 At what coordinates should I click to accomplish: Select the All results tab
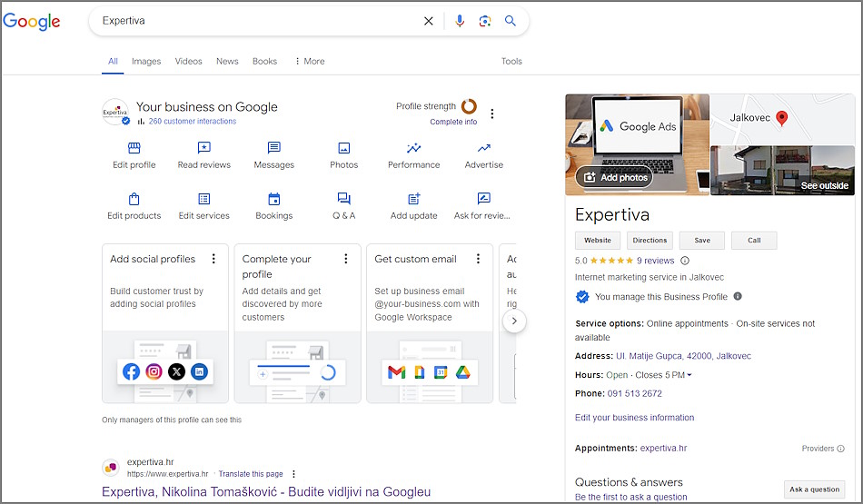[x=113, y=61]
